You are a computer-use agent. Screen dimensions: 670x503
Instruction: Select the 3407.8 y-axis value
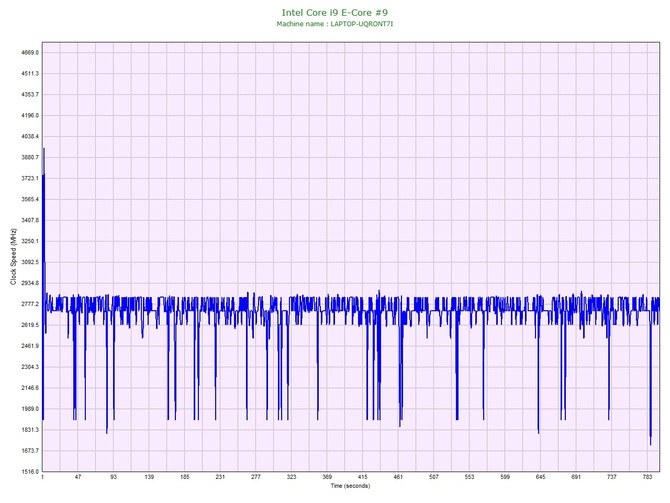pyautogui.click(x=30, y=220)
